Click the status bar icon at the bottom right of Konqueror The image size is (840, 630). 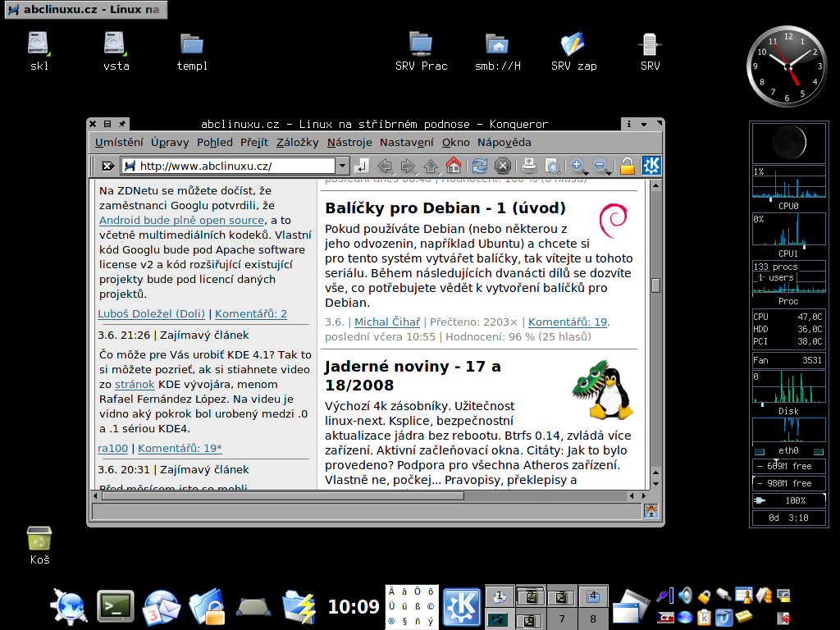[x=651, y=511]
